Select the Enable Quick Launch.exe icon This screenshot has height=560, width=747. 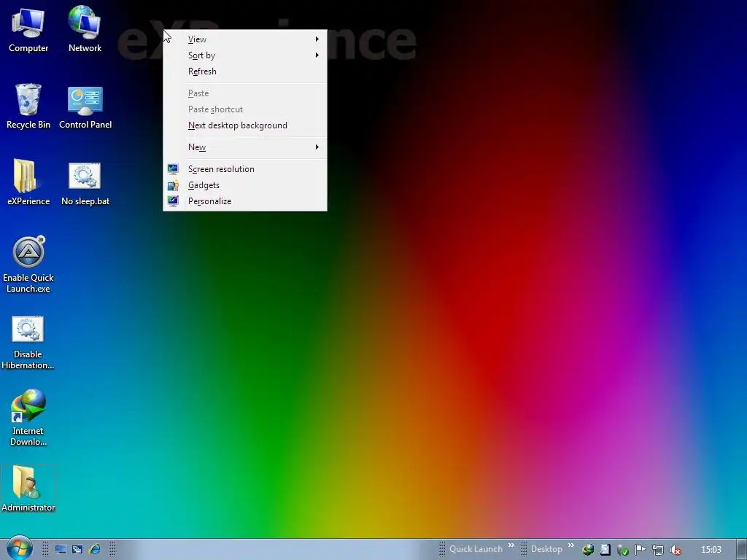tap(28, 264)
